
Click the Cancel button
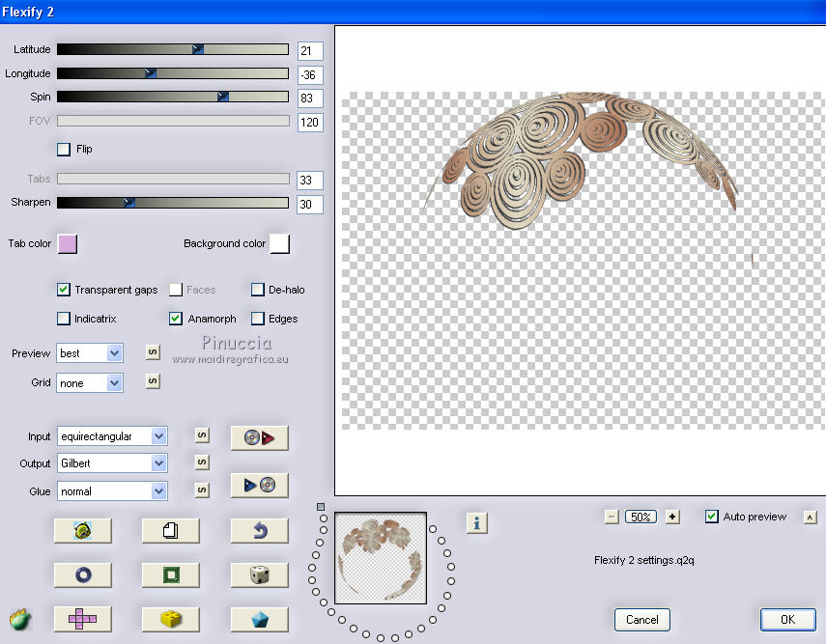(642, 620)
